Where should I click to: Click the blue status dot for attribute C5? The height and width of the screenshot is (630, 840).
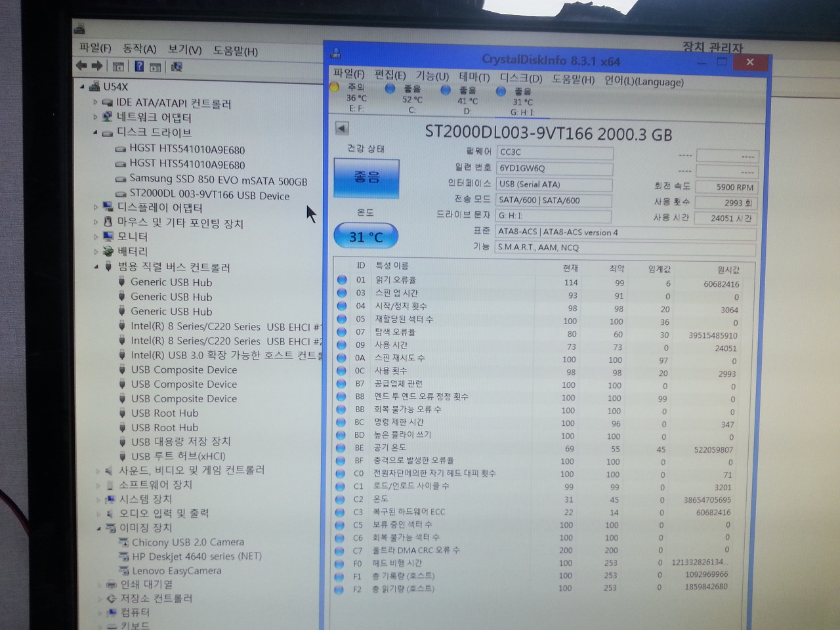(x=339, y=525)
